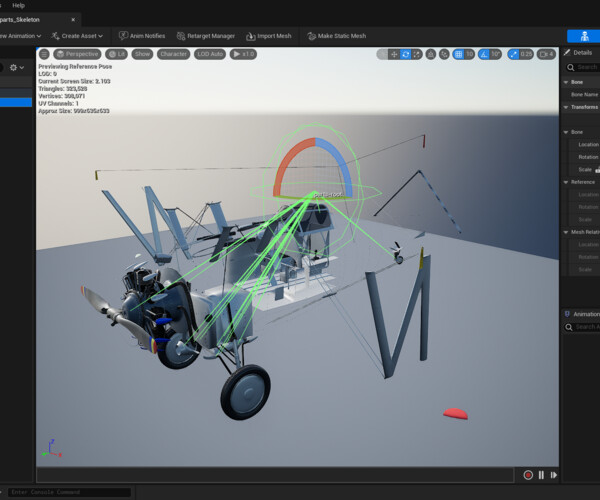Image resolution: width=600 pixels, height=500 pixels.
Task: Collapse the Mesh Relative subsection
Action: coord(566,232)
